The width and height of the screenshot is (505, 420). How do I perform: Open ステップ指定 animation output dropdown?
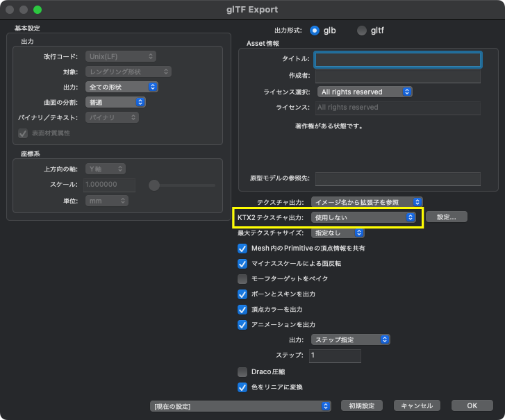pos(350,339)
